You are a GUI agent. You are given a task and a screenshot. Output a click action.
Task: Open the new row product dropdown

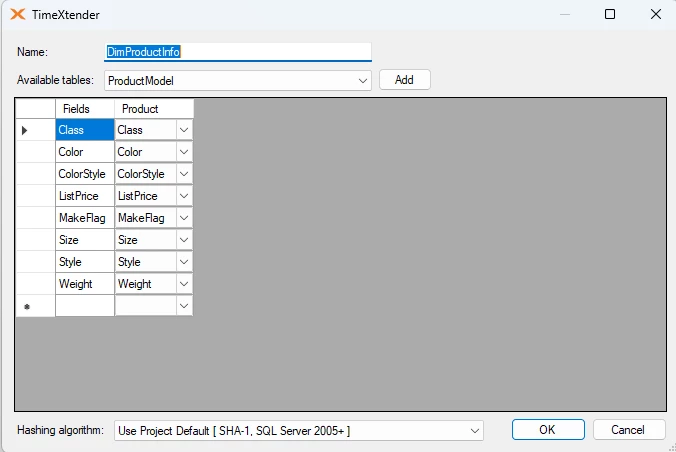[x=184, y=306]
